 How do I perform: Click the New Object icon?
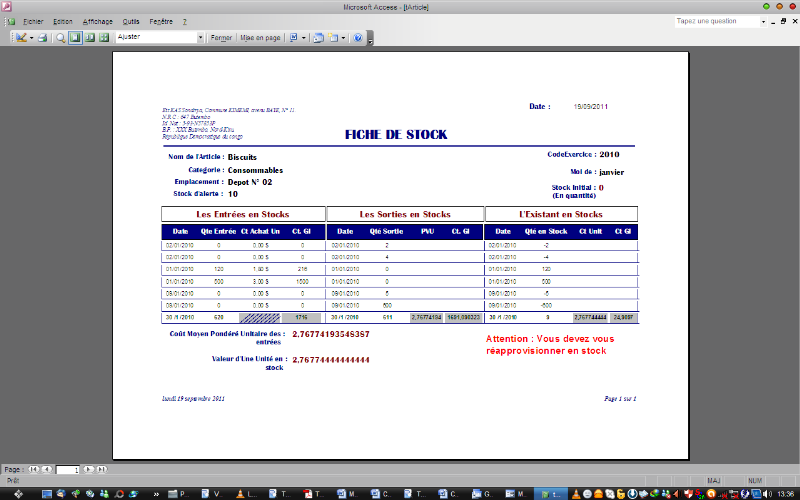[x=332, y=38]
